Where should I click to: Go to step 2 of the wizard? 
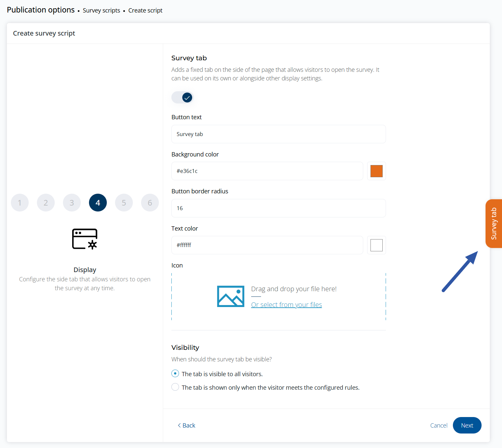click(x=46, y=203)
